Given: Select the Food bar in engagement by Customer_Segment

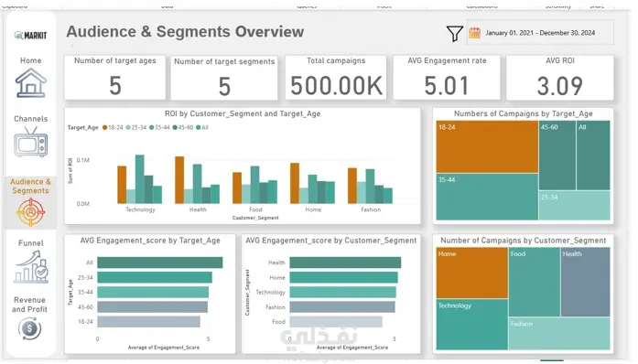Looking at the screenshot, I should tap(336, 322).
